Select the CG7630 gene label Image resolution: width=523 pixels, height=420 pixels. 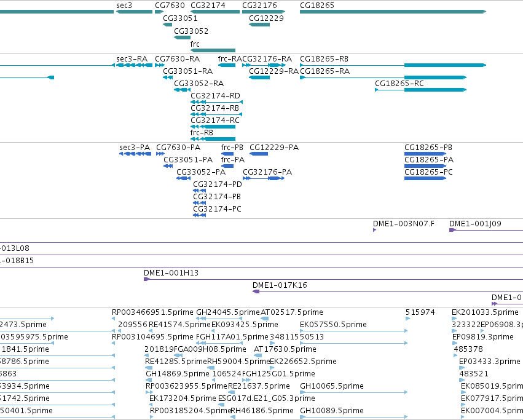(x=170, y=6)
